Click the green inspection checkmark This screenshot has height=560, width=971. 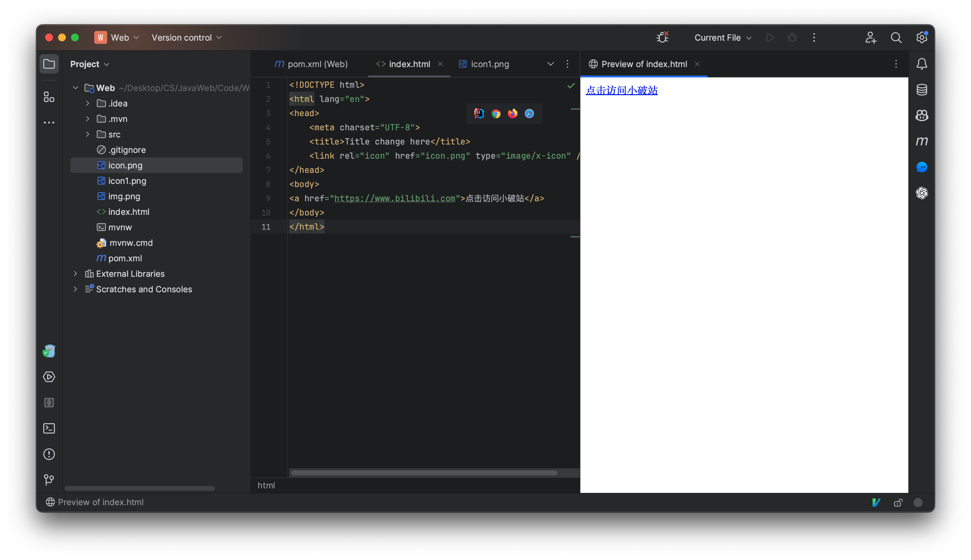click(x=571, y=85)
